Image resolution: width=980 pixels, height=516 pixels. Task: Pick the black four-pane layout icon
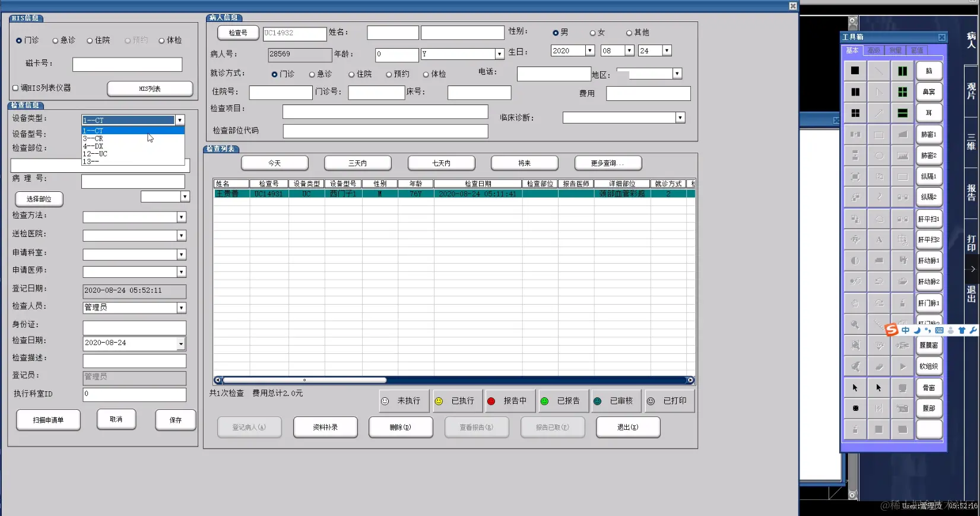point(855,113)
